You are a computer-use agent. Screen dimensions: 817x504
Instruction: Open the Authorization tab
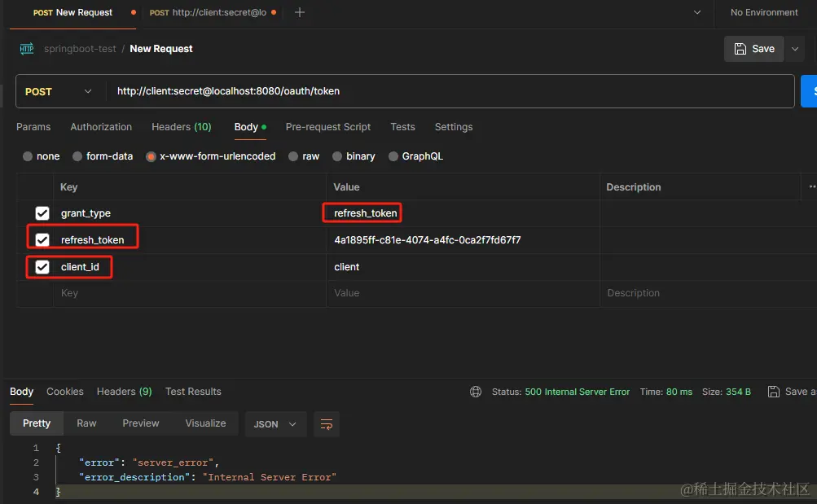101,127
